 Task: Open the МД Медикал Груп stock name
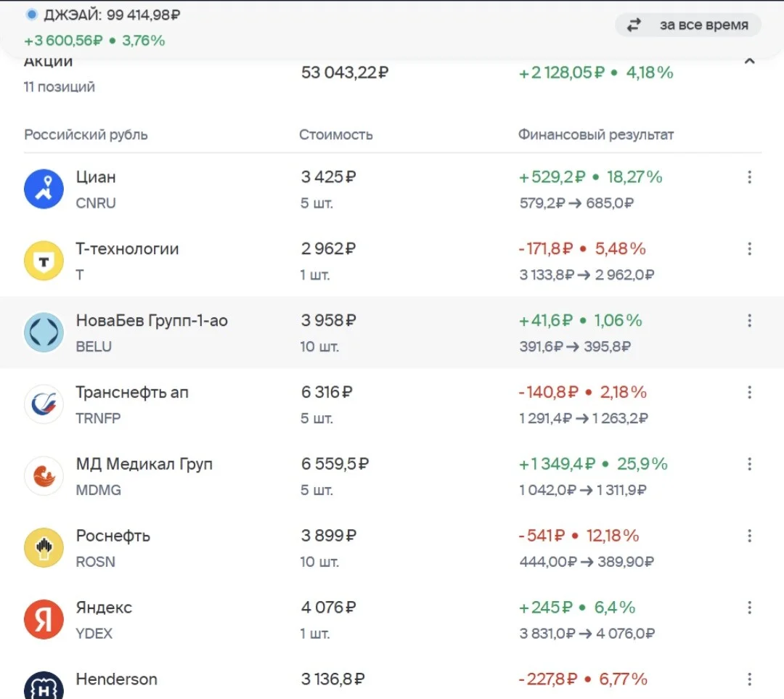point(144,464)
